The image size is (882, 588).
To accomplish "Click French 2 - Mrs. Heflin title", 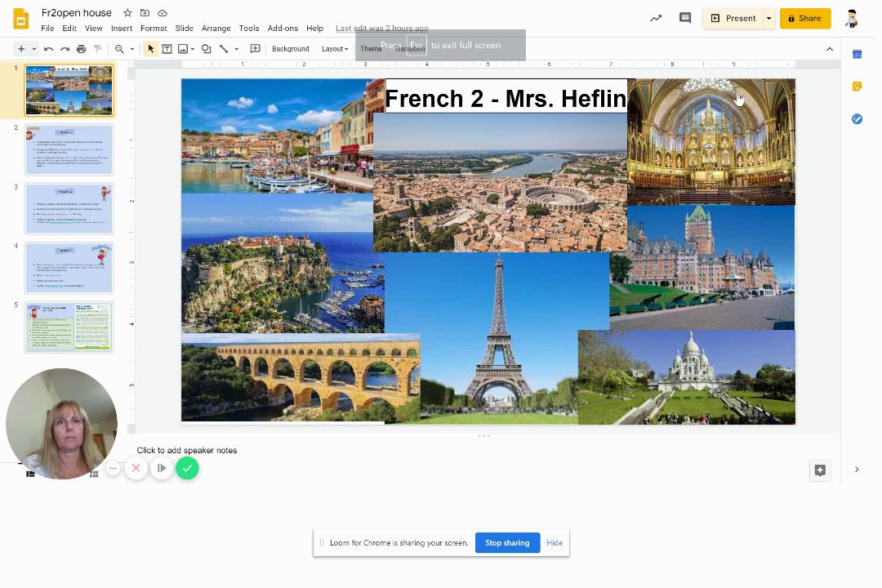I will (x=506, y=99).
